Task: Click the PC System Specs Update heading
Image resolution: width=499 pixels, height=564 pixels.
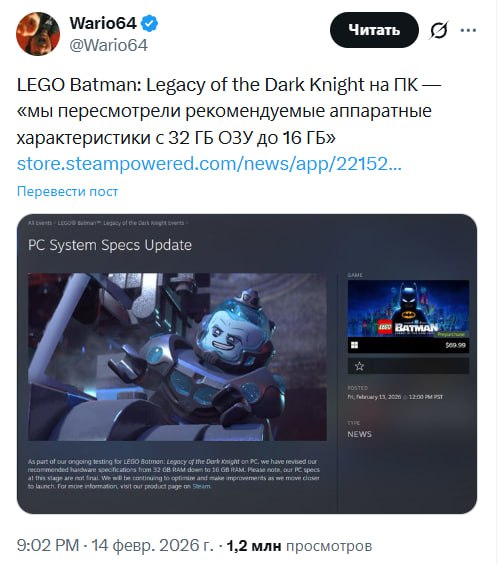Action: pos(110,245)
